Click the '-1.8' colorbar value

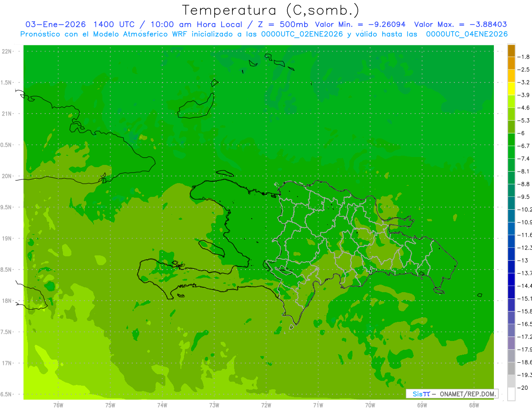coord(524,57)
